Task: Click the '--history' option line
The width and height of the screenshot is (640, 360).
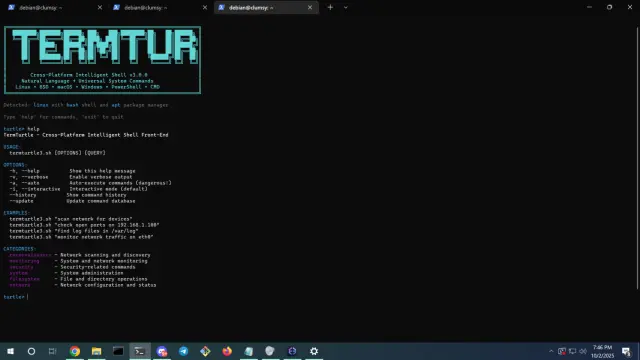Action: pyautogui.click(x=68, y=195)
